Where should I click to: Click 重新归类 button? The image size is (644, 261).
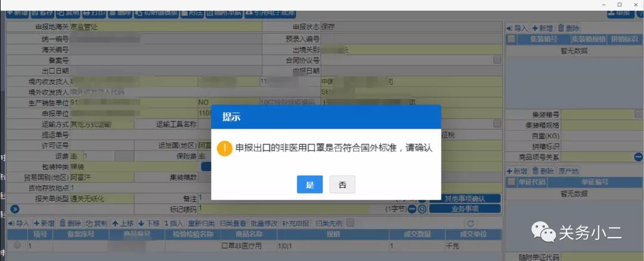point(201,223)
